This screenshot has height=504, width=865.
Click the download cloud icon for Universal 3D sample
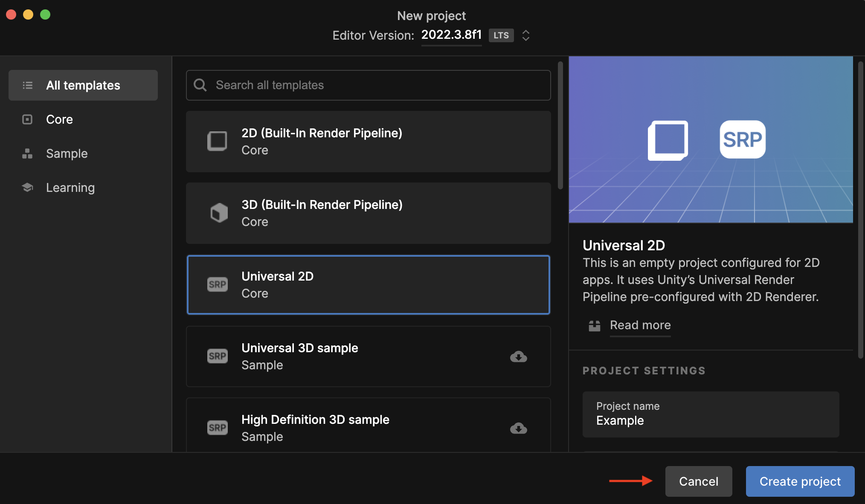[x=518, y=356]
